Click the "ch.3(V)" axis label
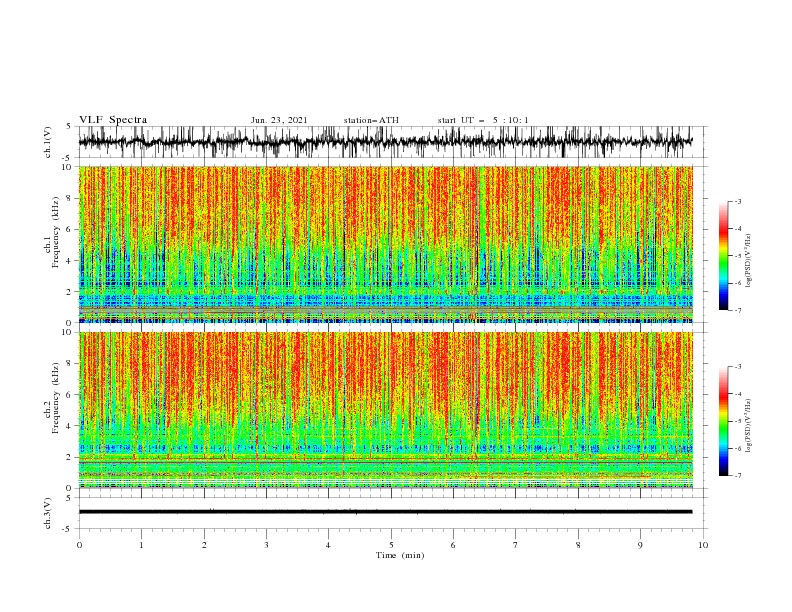 coord(48,513)
